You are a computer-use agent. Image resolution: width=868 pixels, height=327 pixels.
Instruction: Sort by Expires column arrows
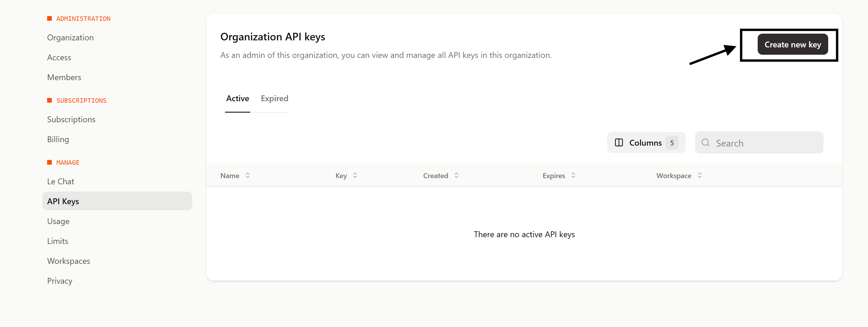coord(573,175)
